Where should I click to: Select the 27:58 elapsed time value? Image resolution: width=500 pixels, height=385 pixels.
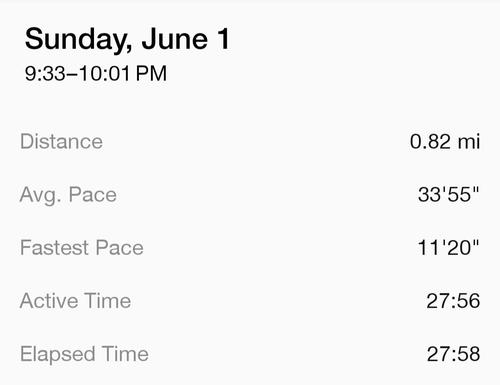[454, 354]
